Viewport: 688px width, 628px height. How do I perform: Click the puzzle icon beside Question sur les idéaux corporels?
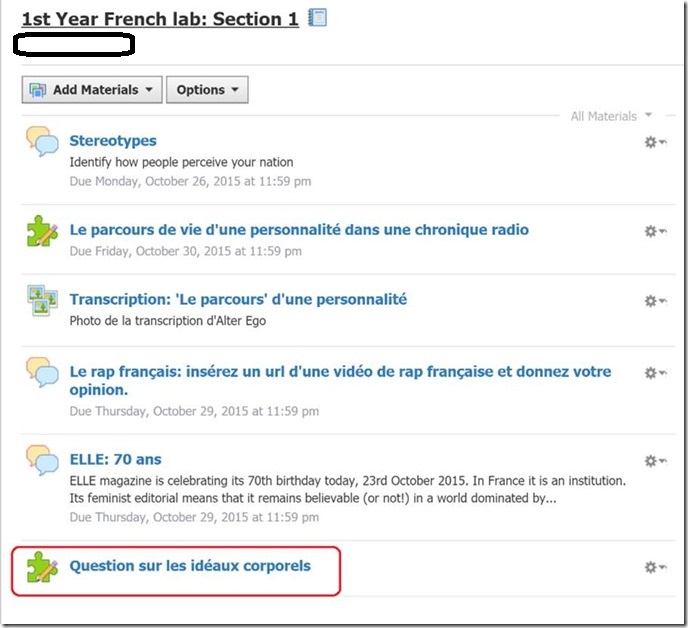(42, 567)
